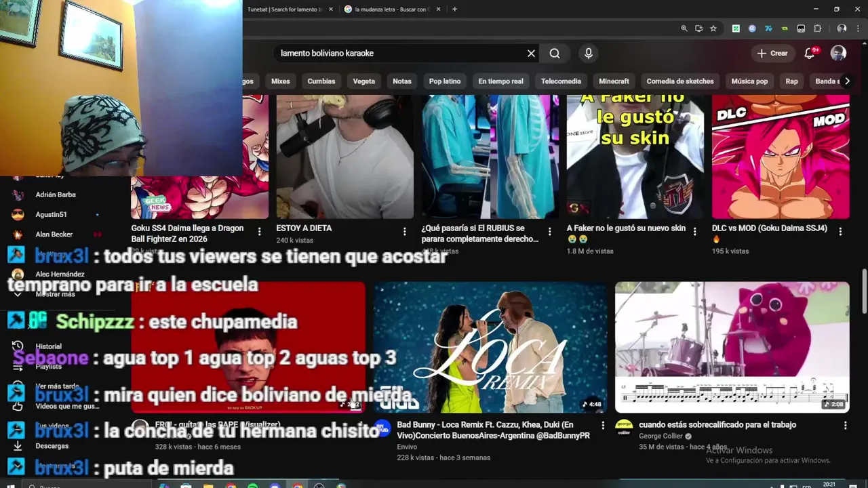868x488 pixels.
Task: Open the blue circular search extension icon
Action: pyautogui.click(x=752, y=28)
